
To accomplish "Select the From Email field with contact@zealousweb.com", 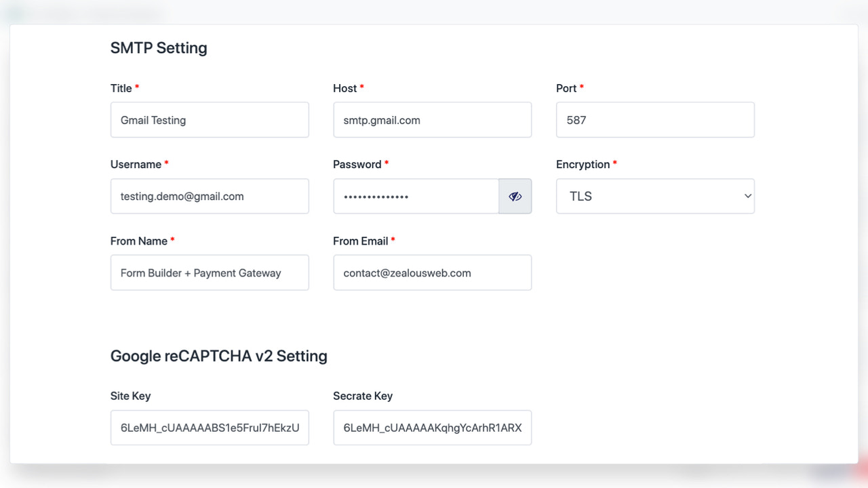I will click(432, 272).
